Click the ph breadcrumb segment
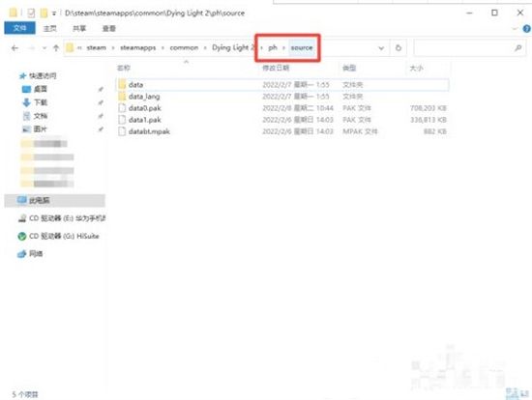Viewport: 532px width, 400px height. tap(273, 47)
